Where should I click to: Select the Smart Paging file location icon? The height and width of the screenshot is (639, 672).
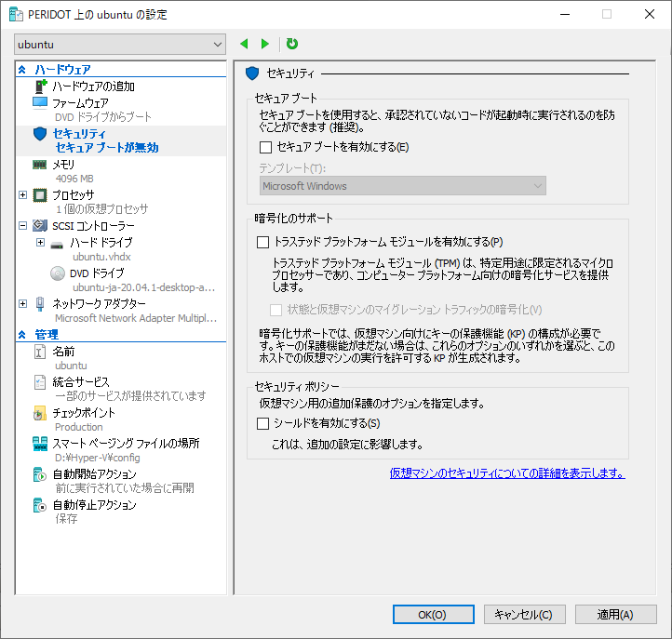(40, 444)
